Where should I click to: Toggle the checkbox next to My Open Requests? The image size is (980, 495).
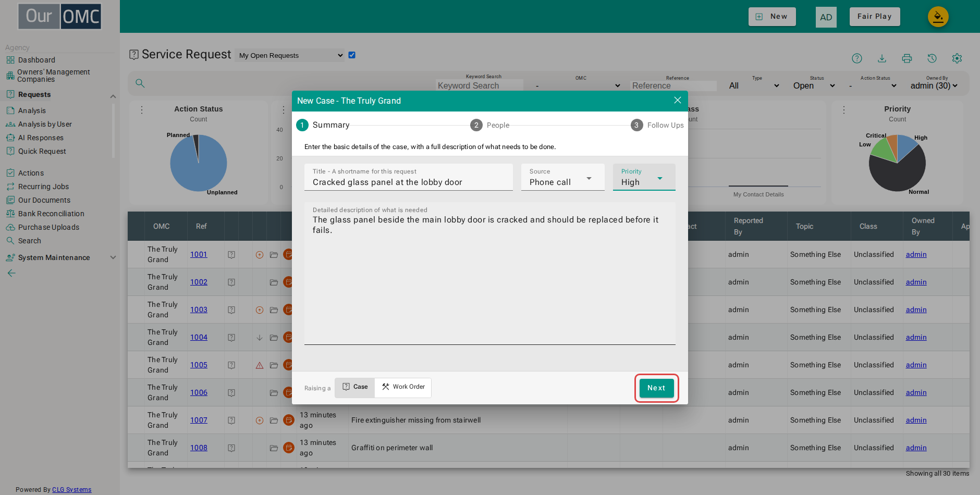352,55
